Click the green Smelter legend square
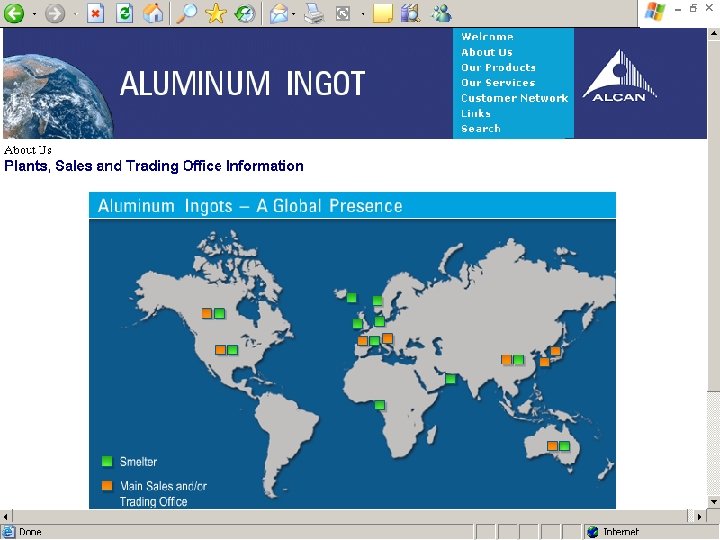Screen dimensions: 720x540 coord(107,461)
